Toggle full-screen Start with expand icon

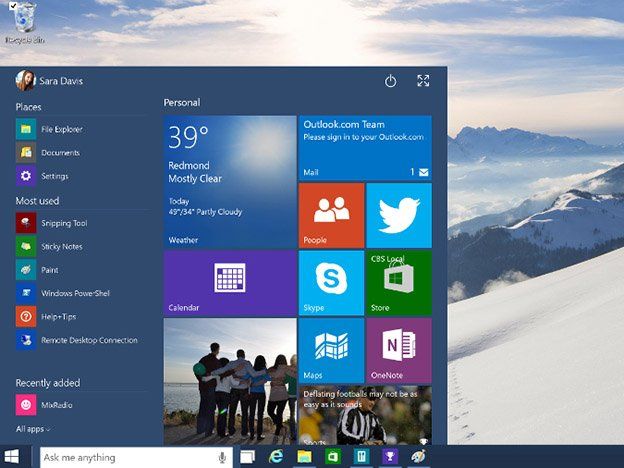click(423, 81)
